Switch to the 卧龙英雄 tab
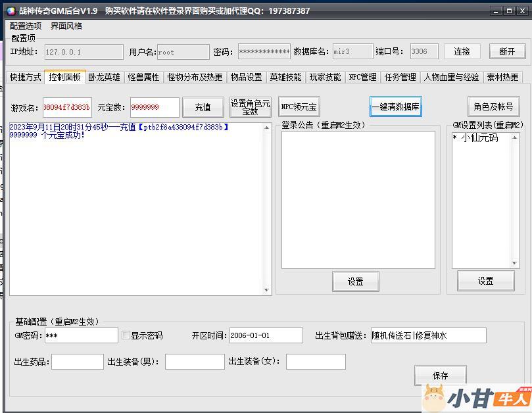The height and width of the screenshot is (413, 532). point(104,77)
